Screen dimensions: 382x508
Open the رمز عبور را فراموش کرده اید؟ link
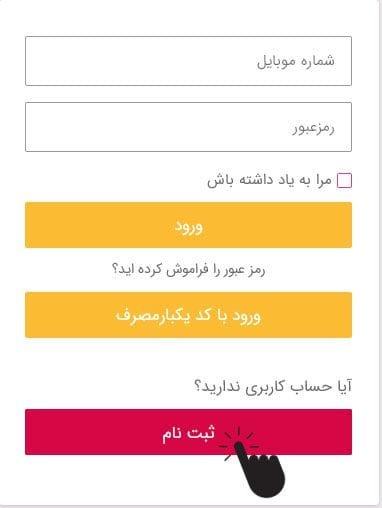(188, 269)
